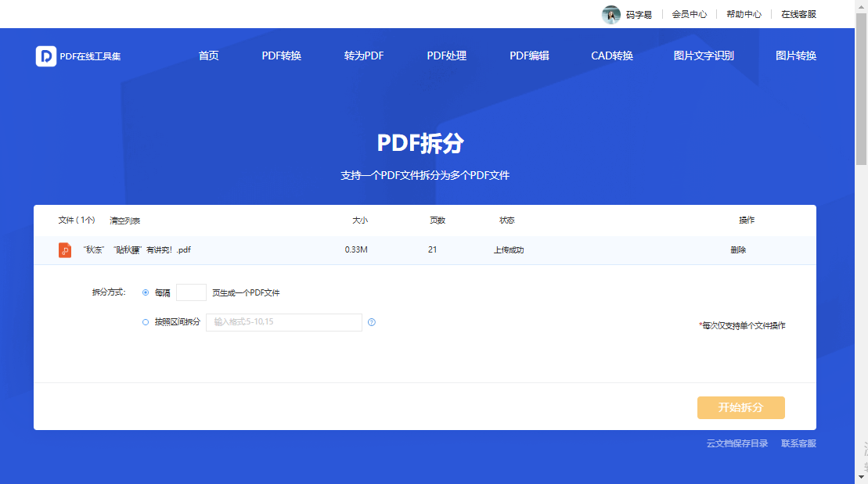Click the range input with 输入格式5-10,15 placeholder

283,321
